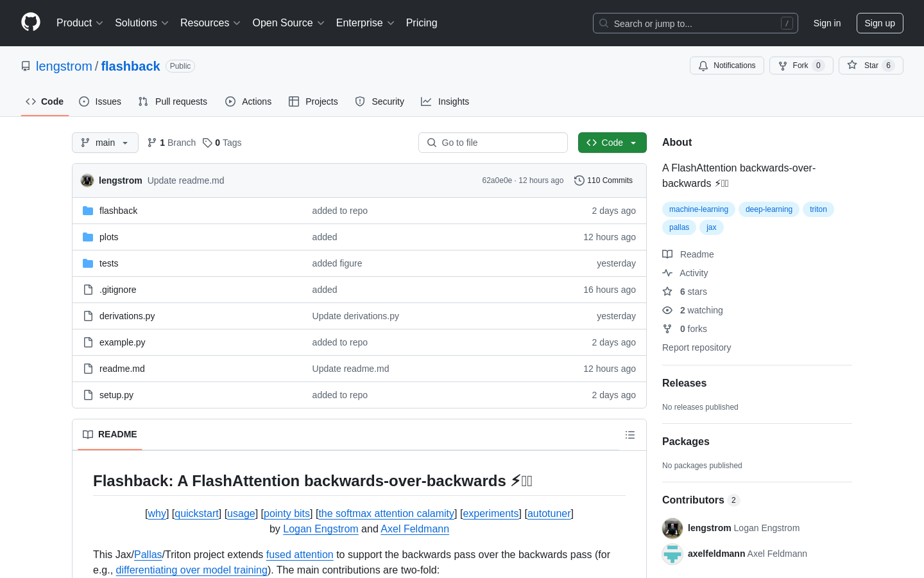Switch to the Insights tab
This screenshot has width=924, height=578.
(x=445, y=101)
